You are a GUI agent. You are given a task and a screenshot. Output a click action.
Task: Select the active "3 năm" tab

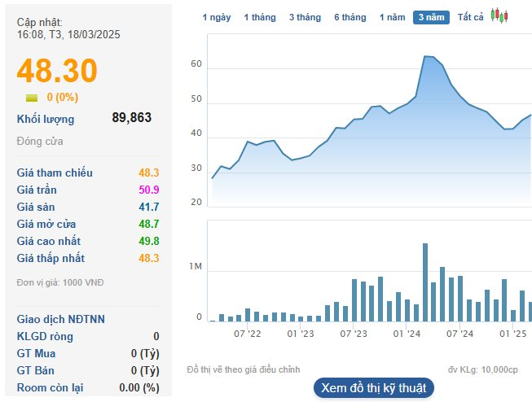[431, 17]
